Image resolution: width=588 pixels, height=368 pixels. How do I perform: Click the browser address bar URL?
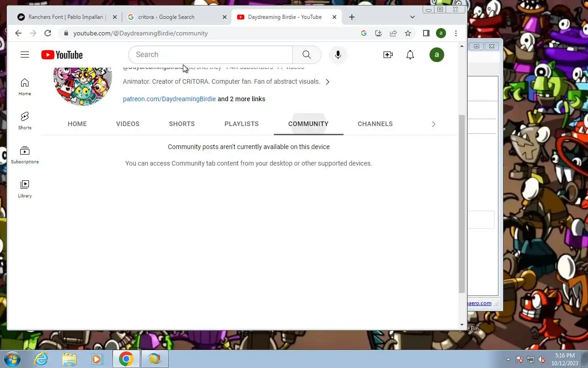(x=141, y=33)
